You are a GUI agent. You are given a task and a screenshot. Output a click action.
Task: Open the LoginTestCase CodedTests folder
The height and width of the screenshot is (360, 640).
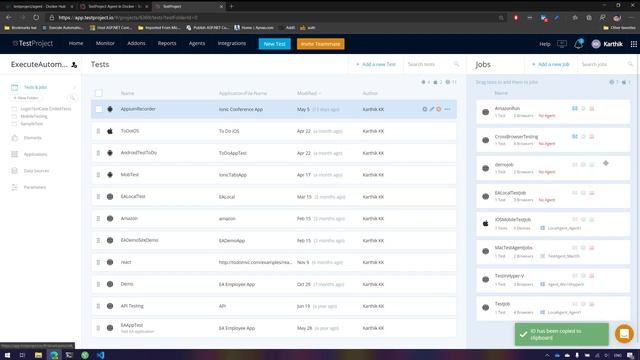46,109
